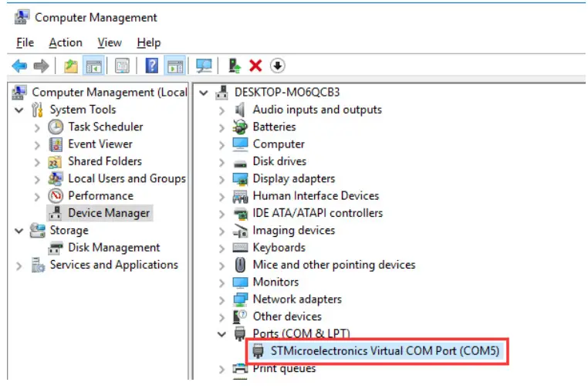
Task: Click the Properties toolbar icon
Action: [122, 66]
